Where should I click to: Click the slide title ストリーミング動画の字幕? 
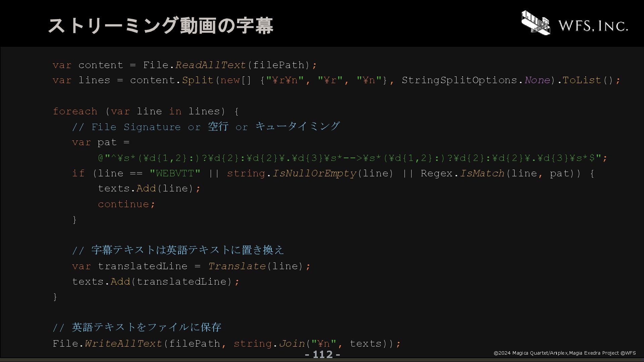click(161, 25)
